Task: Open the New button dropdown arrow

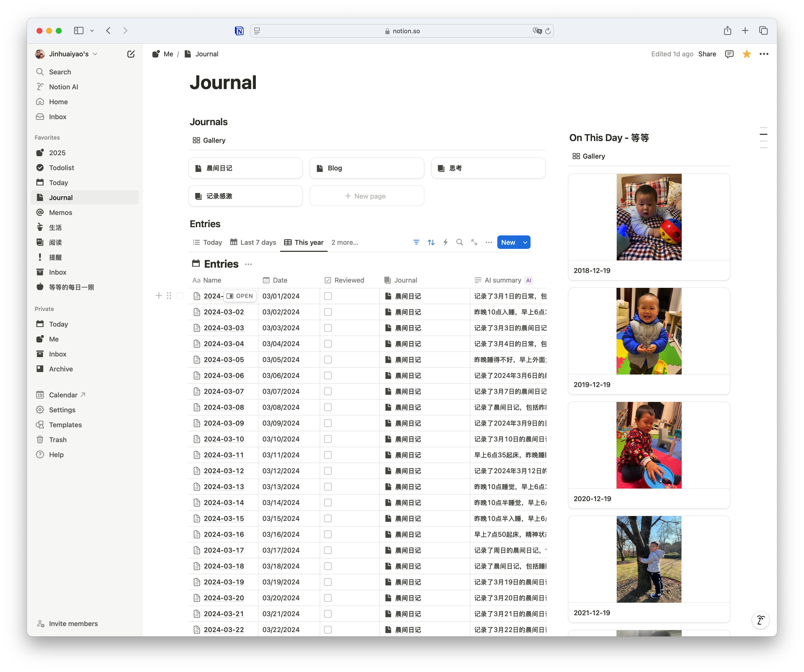Action: (x=525, y=242)
